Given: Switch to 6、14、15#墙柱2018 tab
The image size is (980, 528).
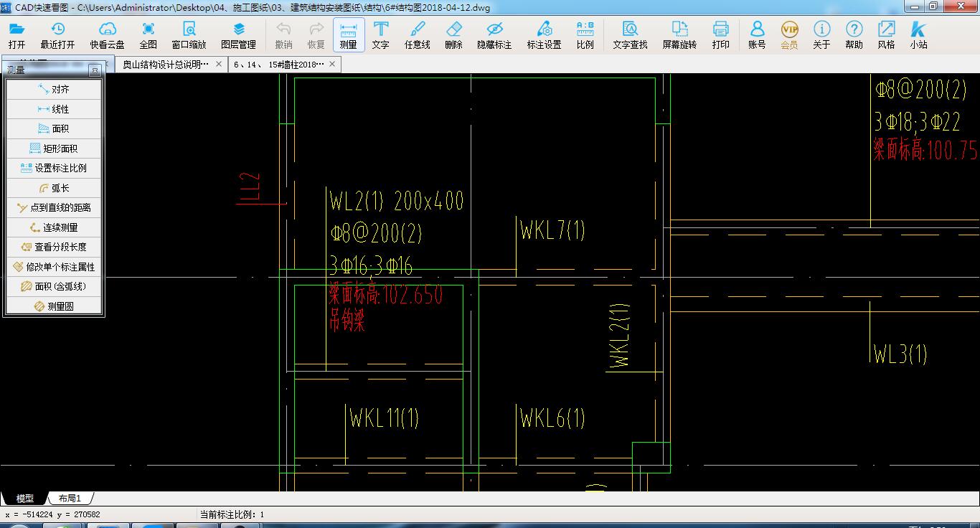Looking at the screenshot, I should (278, 65).
